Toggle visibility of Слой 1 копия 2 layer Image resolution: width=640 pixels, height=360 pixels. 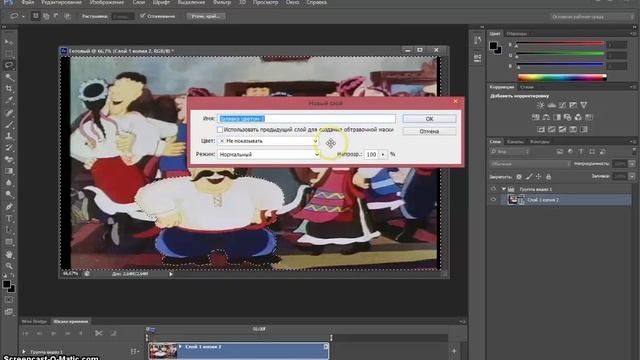[493, 200]
